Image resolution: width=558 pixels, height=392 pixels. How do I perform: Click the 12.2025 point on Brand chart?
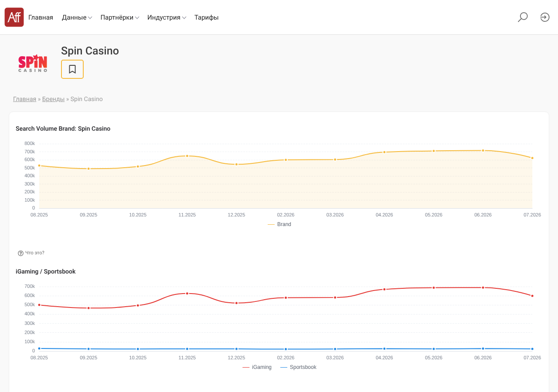(x=236, y=164)
